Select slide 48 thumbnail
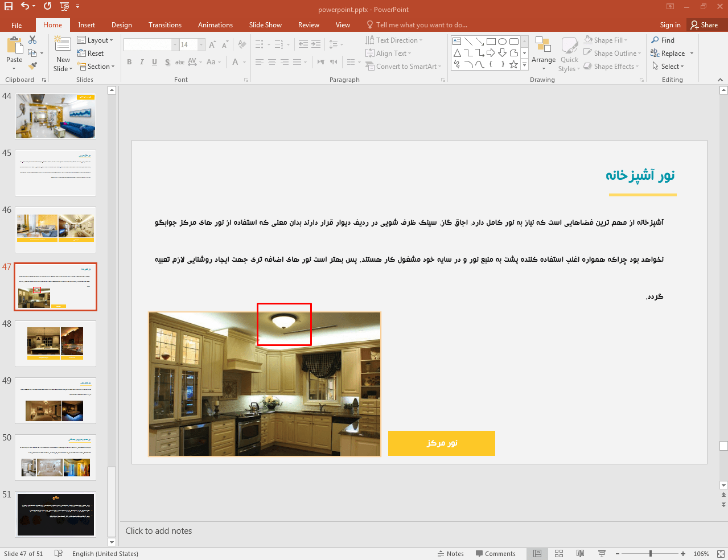 [55, 343]
